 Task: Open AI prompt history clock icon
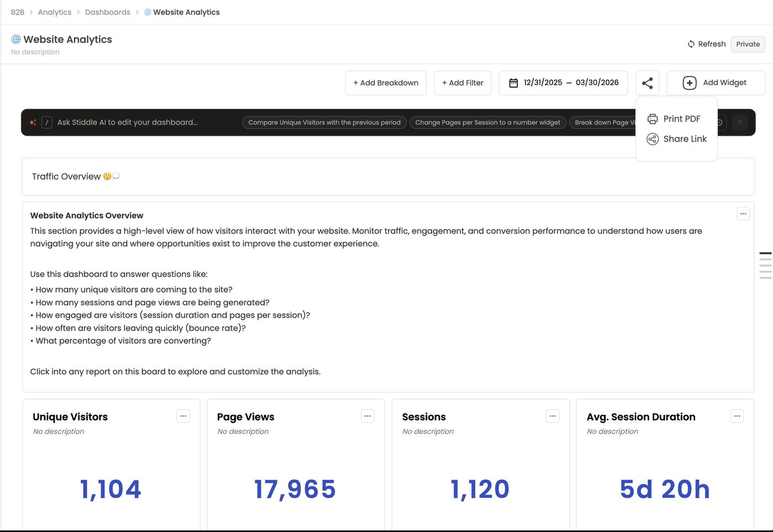click(720, 123)
